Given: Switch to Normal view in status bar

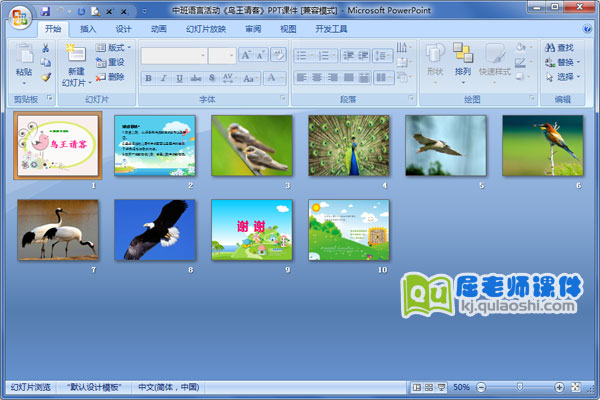Looking at the screenshot, I should (x=415, y=387).
